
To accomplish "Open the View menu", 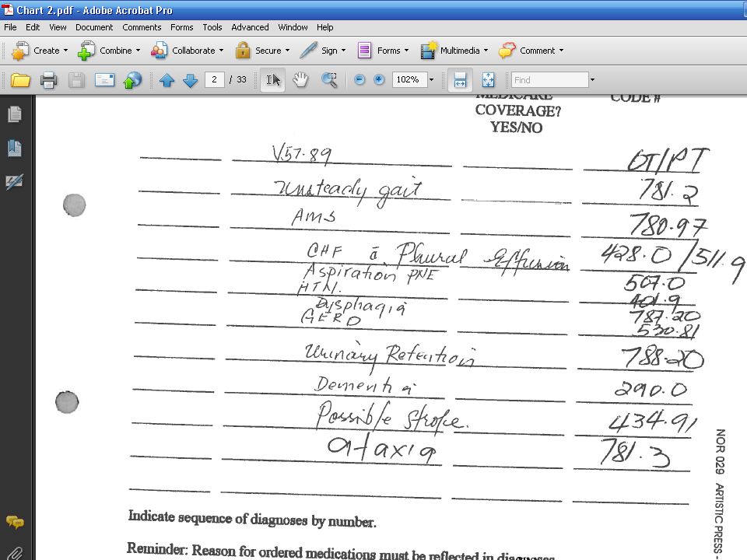I will (x=58, y=27).
